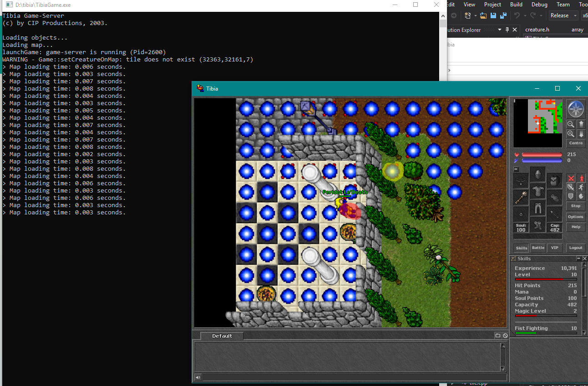Open the Release configuration dropdown
The width and height of the screenshot is (588, 386).
563,15
